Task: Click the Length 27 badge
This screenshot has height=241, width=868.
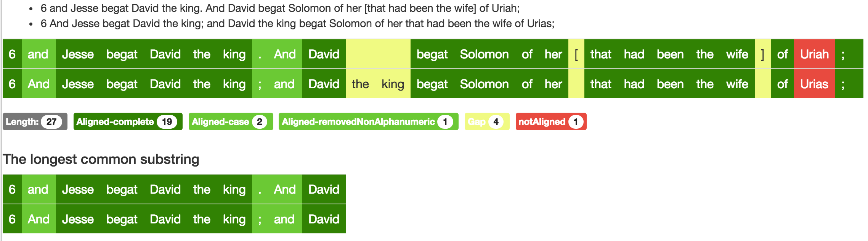Action: 35,122
